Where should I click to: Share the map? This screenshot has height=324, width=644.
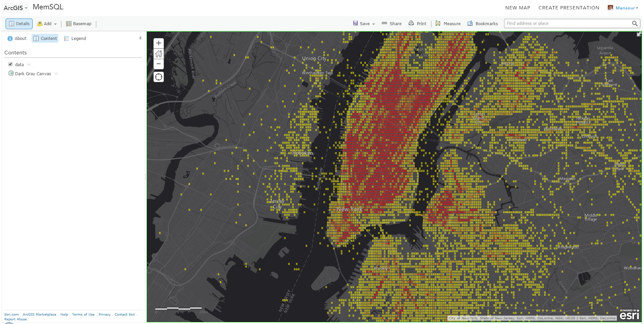point(392,24)
